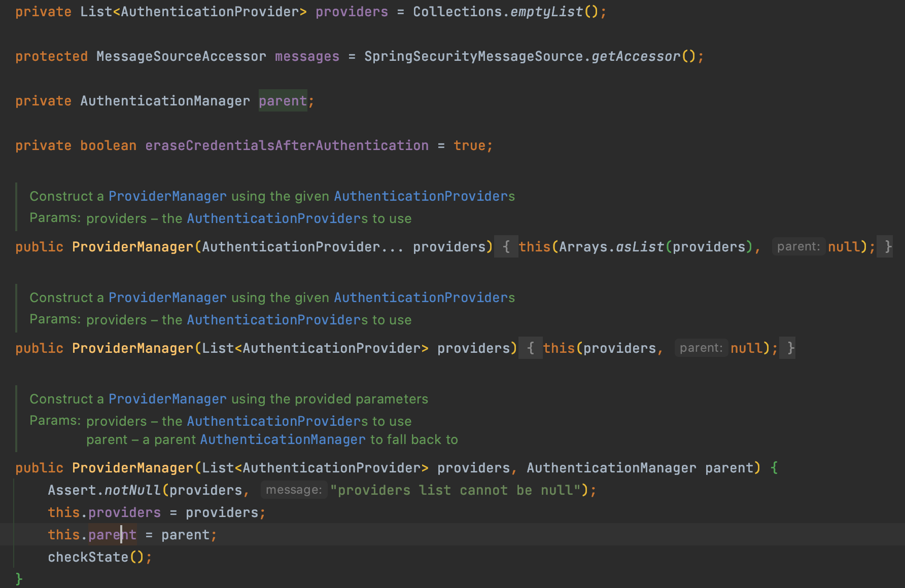
Task: Click 'this.providers' assignment target
Action: coord(104,512)
